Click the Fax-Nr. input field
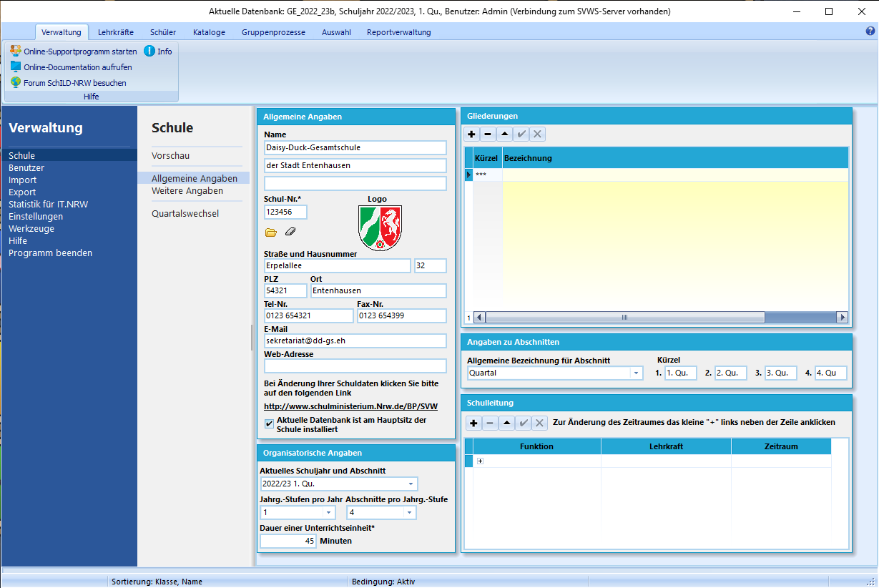This screenshot has width=879, height=588. coord(402,315)
